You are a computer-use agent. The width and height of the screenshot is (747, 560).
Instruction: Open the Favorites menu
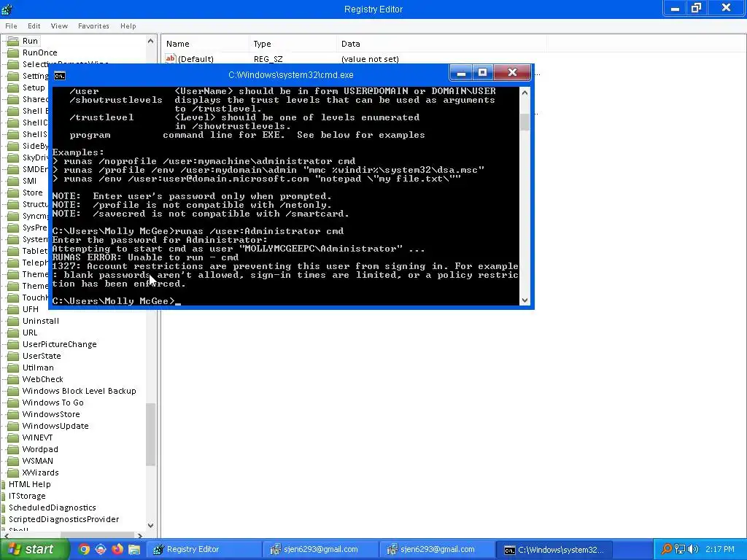pos(93,26)
